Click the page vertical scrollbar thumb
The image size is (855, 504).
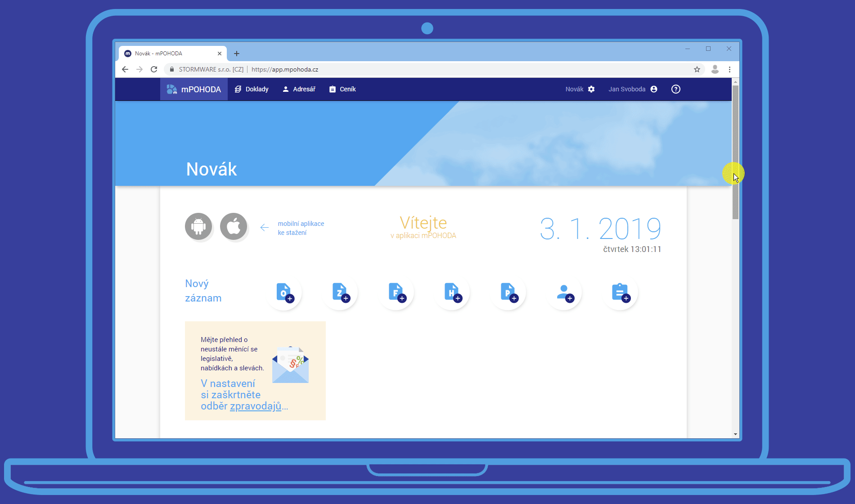735,152
